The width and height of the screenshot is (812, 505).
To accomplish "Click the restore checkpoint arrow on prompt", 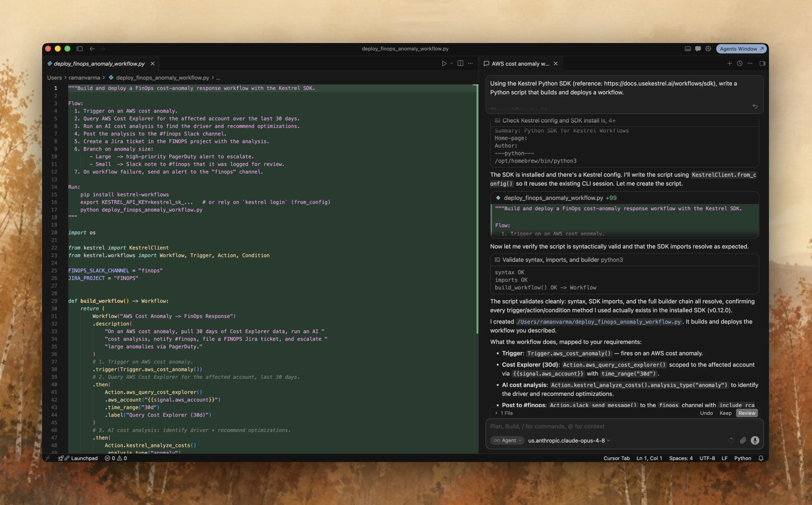I will [x=755, y=106].
